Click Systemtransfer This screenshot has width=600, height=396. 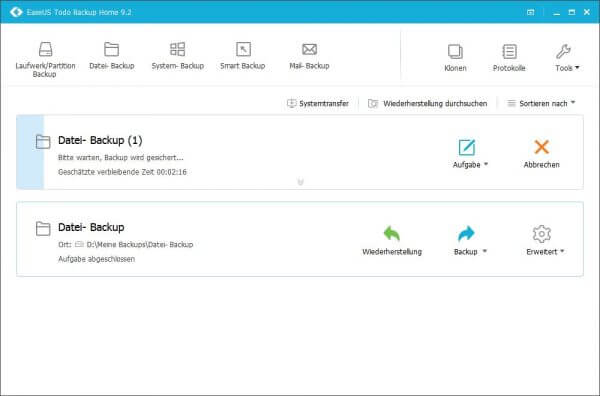point(318,103)
